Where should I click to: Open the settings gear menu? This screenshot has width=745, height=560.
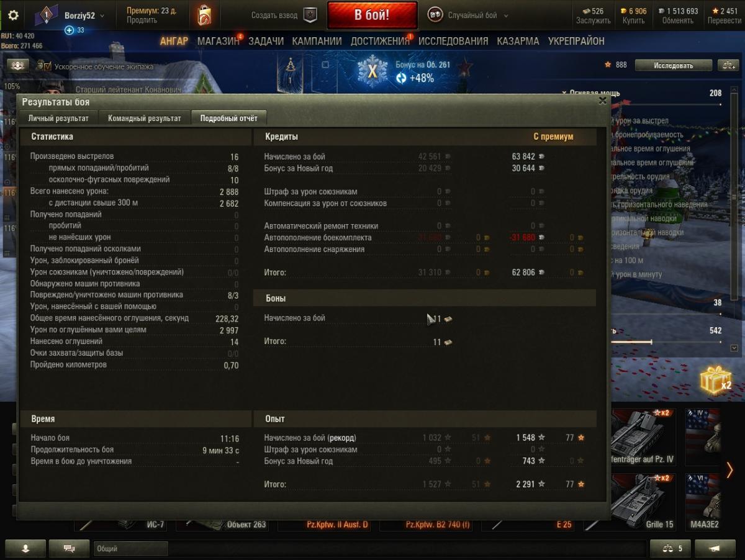point(12,16)
